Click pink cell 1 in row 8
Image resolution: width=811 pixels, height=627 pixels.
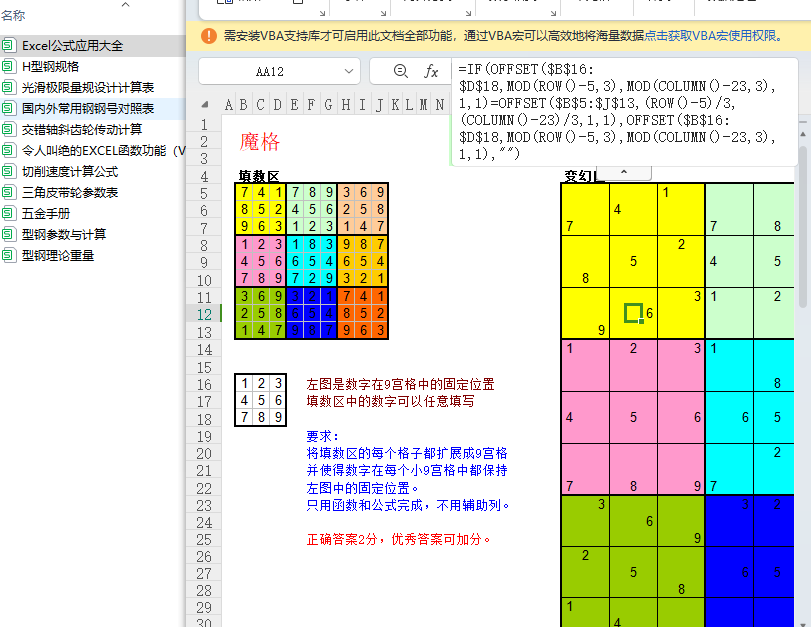tap(244, 244)
